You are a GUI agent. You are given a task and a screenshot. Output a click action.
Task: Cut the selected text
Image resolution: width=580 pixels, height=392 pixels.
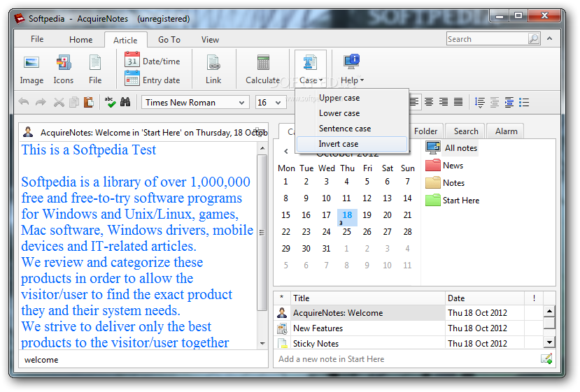pyautogui.click(x=59, y=102)
